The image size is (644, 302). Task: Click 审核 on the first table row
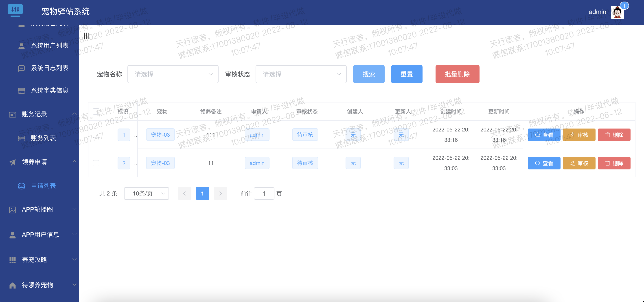(579, 135)
